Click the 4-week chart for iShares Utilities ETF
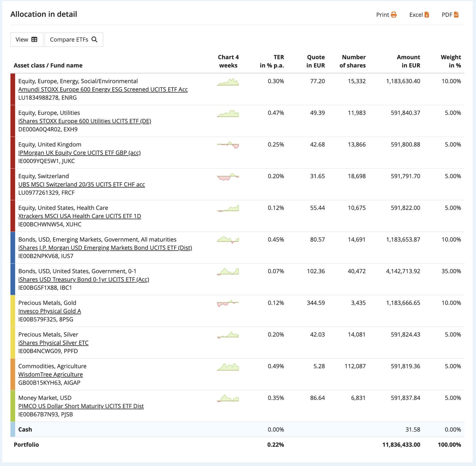Image resolution: width=476 pixels, height=466 pixels. (228, 114)
